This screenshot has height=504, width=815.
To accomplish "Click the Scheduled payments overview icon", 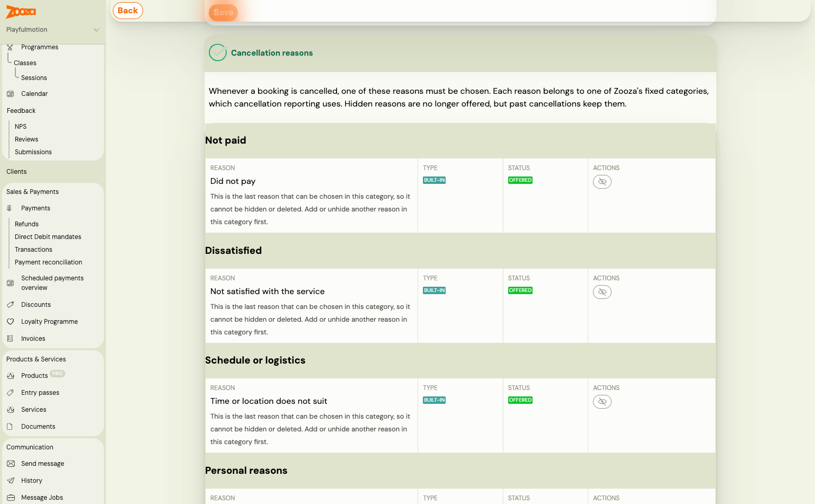I will [10, 283].
